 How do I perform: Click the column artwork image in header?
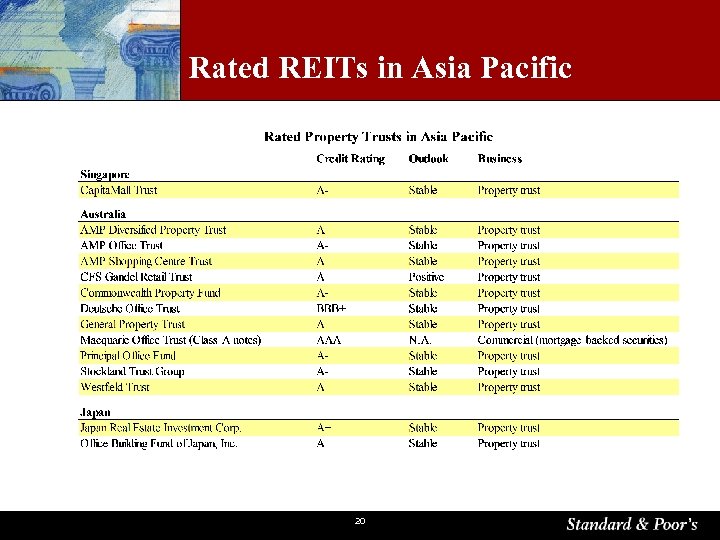[x=90, y=50]
